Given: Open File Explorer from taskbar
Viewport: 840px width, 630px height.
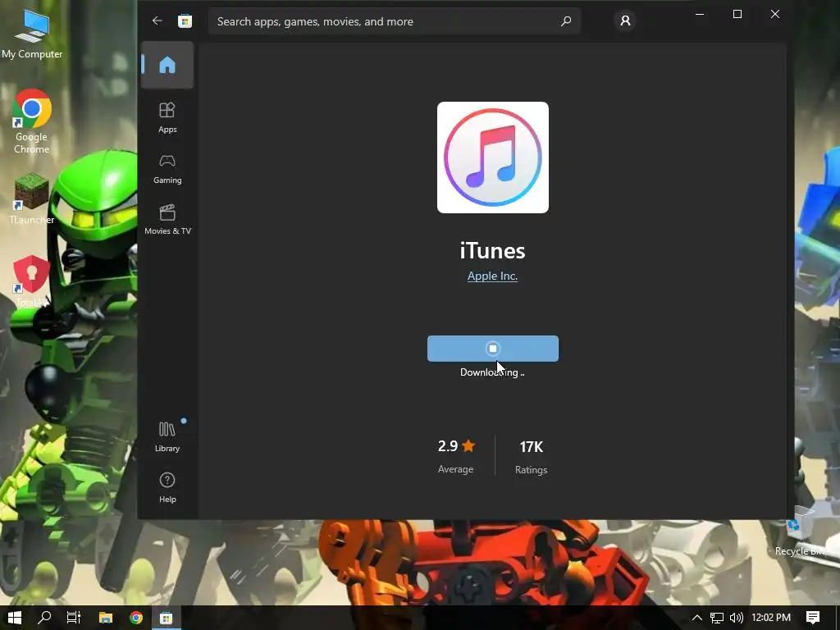Looking at the screenshot, I should (106, 618).
